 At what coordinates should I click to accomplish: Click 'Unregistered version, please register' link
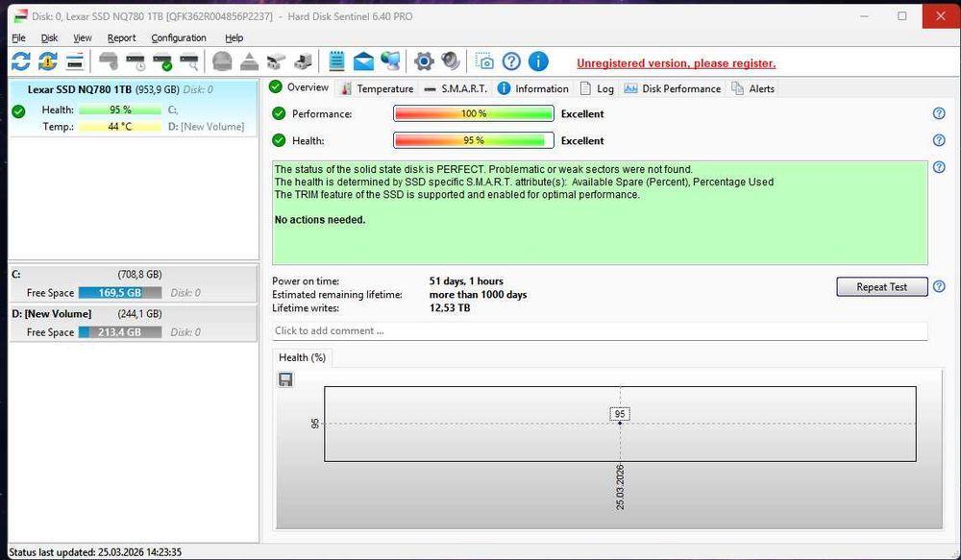tap(676, 63)
